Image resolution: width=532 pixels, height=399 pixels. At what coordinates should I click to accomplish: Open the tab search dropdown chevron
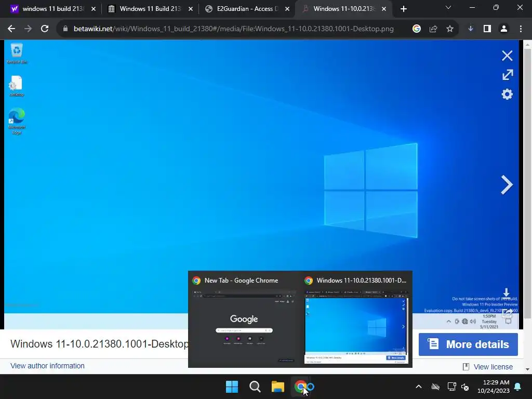[448, 7]
